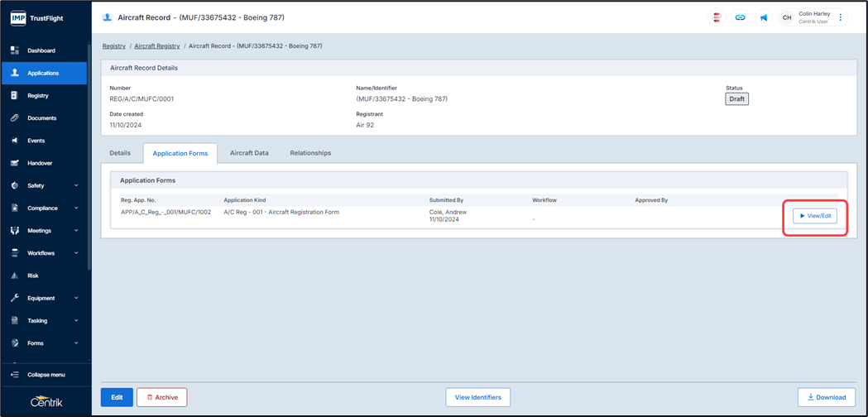Expand the Workflows sidebar submenu
The height and width of the screenshot is (417, 868).
pos(76,253)
